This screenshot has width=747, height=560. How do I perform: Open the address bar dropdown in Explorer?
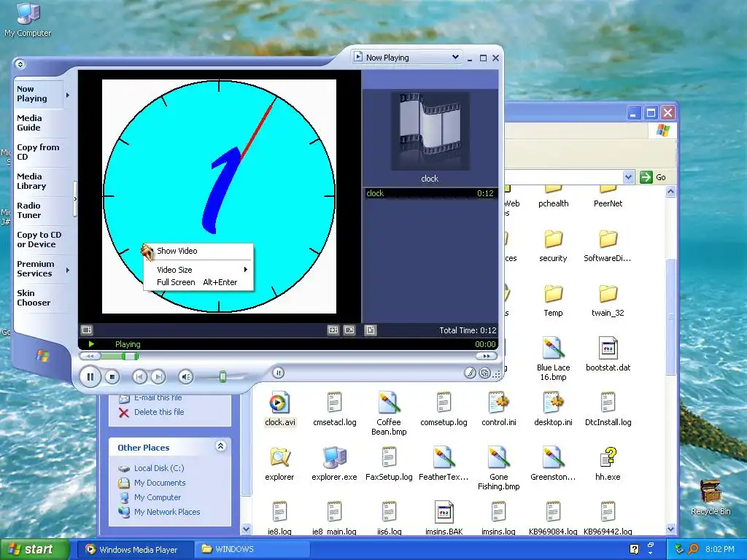[628, 177]
